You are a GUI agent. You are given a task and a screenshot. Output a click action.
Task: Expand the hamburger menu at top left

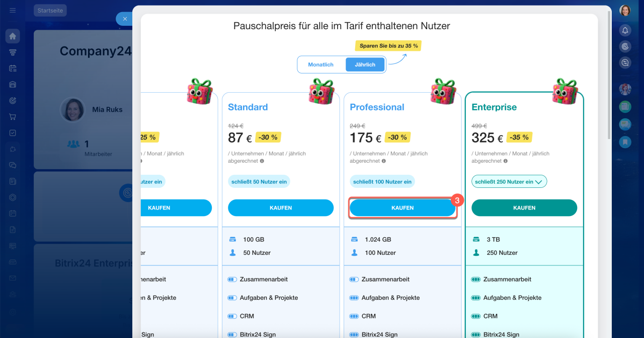(x=13, y=11)
